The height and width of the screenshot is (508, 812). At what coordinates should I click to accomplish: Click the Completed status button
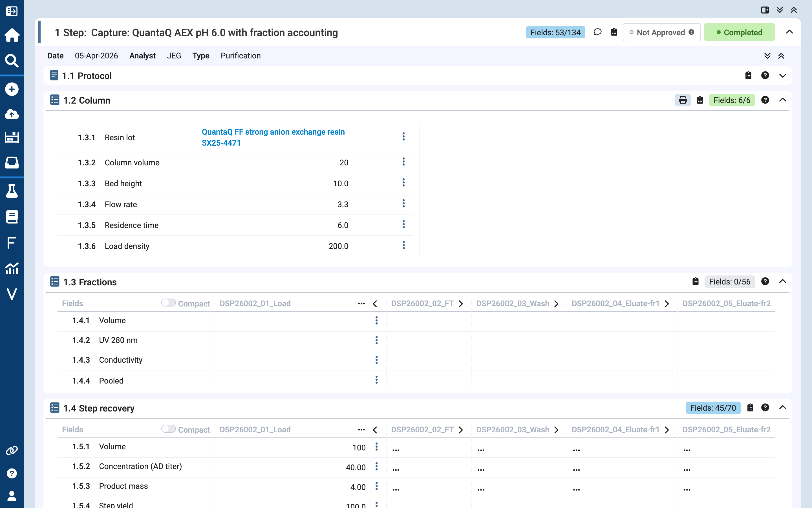740,32
